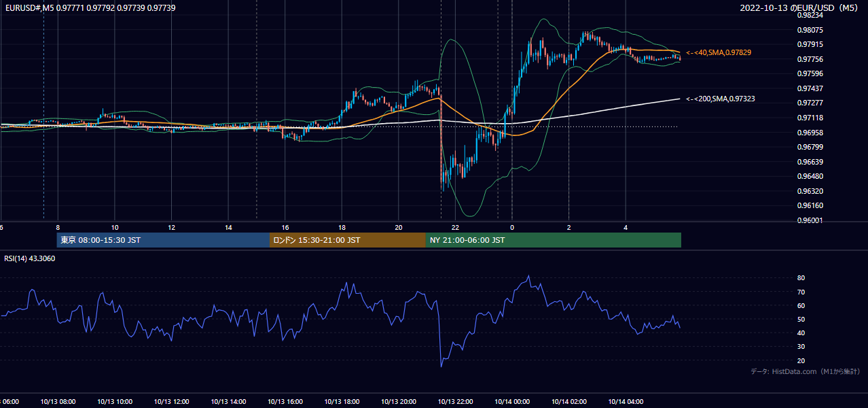
Task: Click the ロンドン 15:30-21:00 JST session bar
Action: pos(348,240)
